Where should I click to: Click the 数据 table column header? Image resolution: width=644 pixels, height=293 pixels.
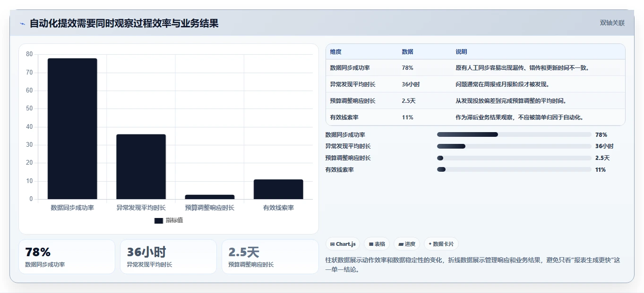[407, 52]
